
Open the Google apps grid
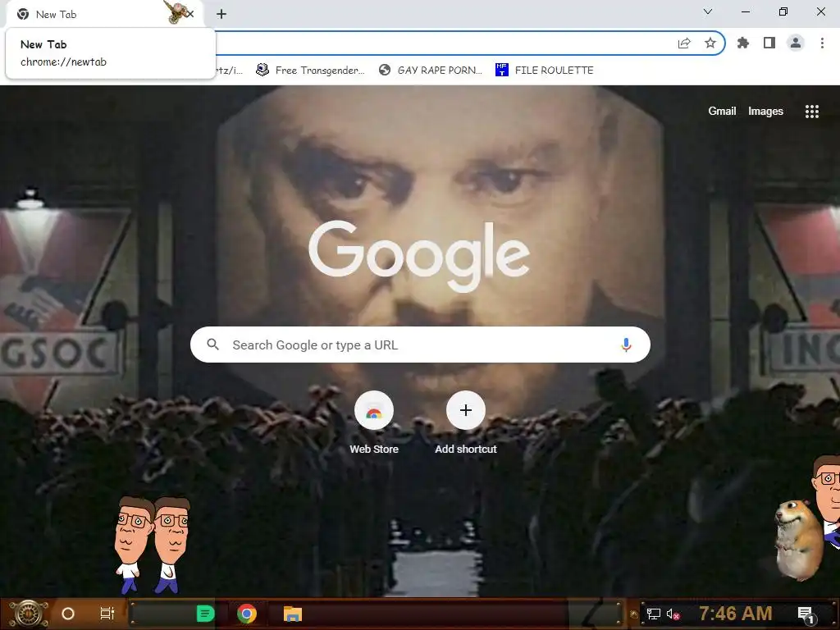[812, 112]
